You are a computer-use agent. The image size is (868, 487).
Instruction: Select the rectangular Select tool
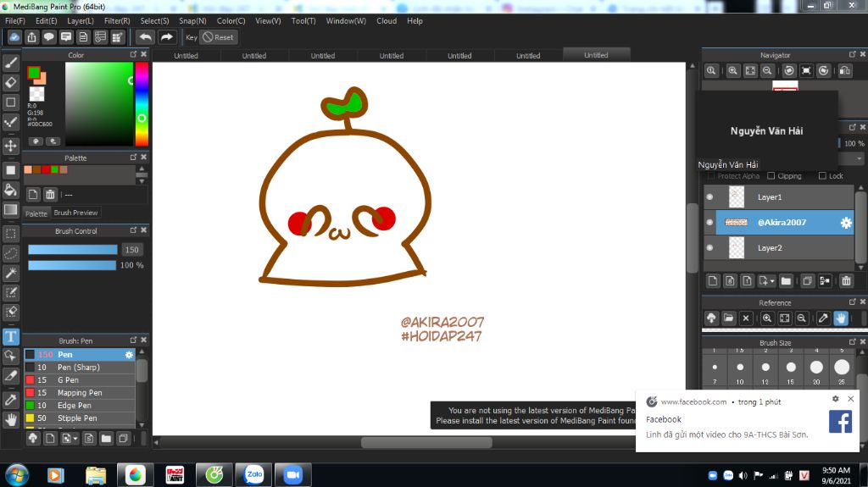[10, 233]
